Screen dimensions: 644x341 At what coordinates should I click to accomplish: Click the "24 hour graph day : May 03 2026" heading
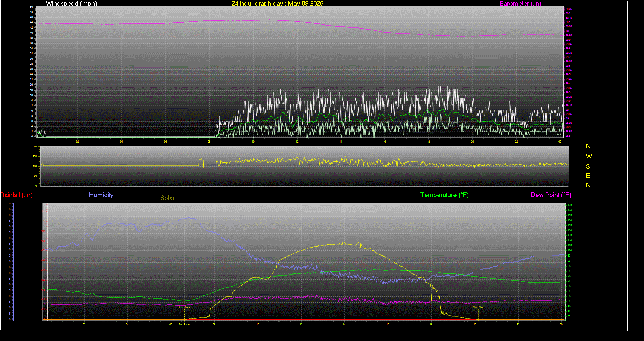coord(278,3)
